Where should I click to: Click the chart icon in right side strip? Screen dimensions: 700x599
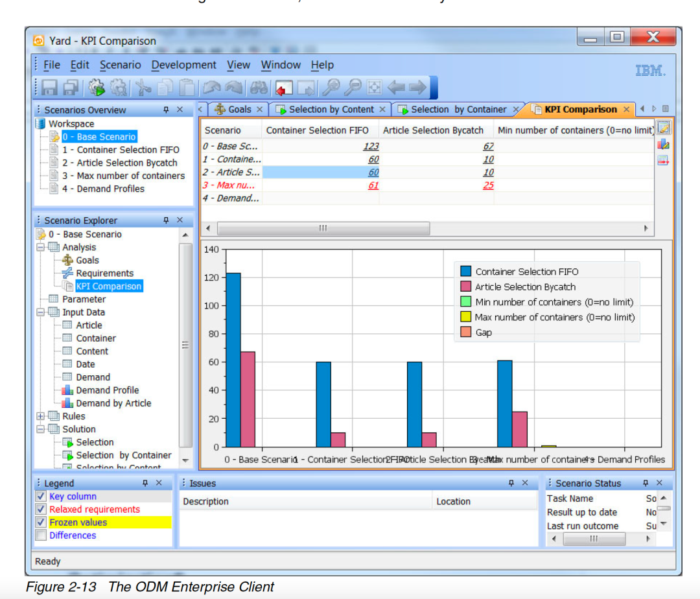point(664,144)
